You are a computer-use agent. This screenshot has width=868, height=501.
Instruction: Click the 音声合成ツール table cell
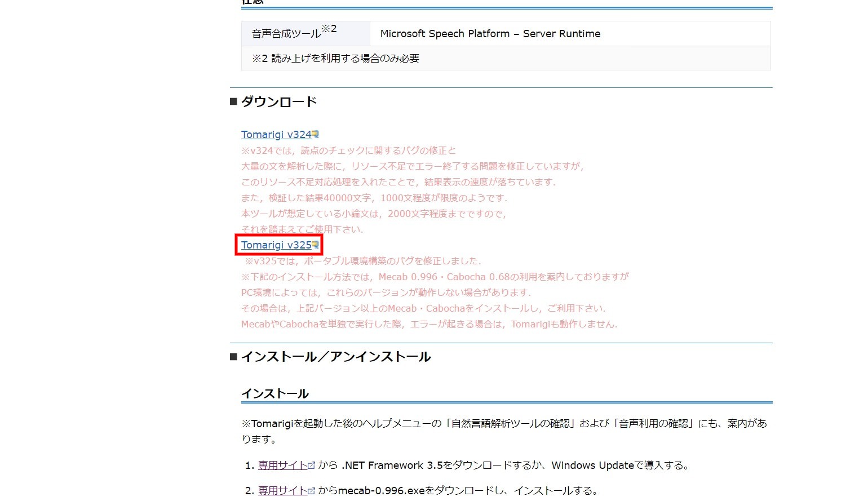tap(287, 33)
